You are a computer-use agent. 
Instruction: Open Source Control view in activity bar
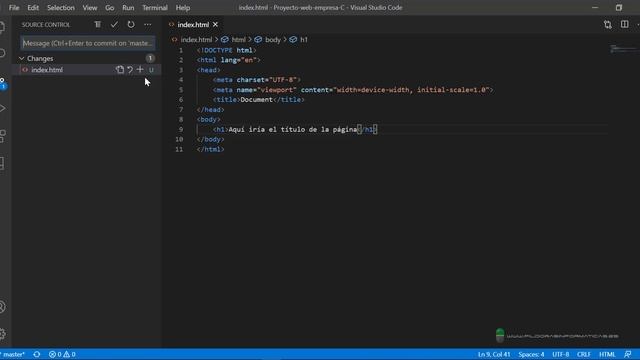click(x=2, y=83)
